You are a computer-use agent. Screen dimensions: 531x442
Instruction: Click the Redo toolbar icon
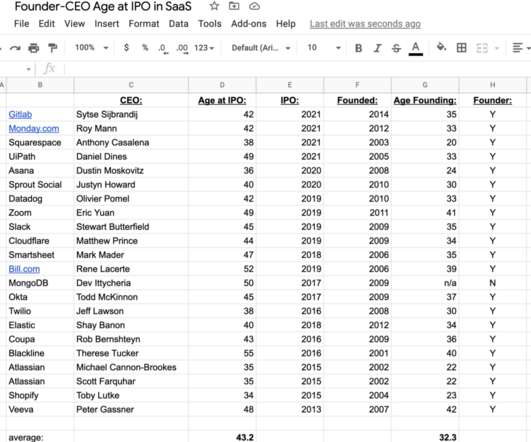tap(15, 48)
